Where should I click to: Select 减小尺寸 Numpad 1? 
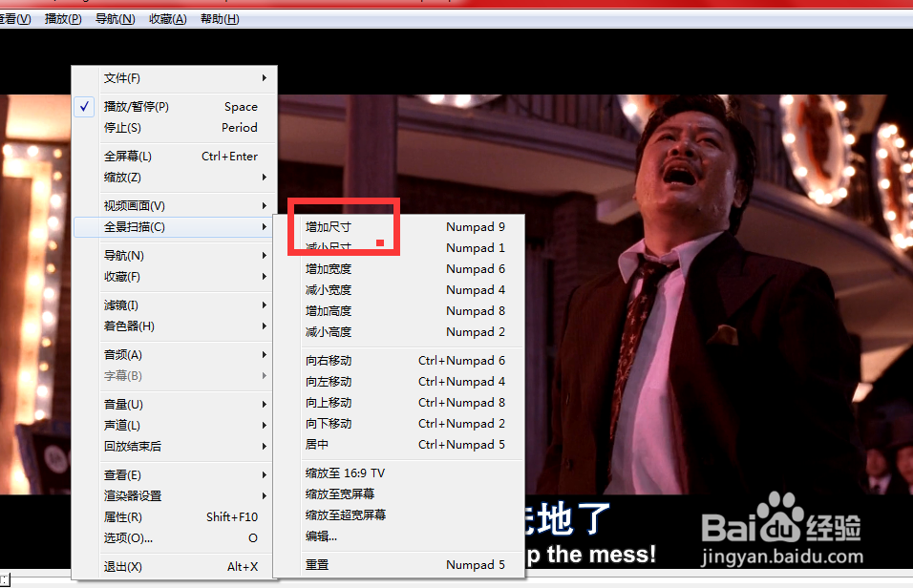click(x=399, y=248)
